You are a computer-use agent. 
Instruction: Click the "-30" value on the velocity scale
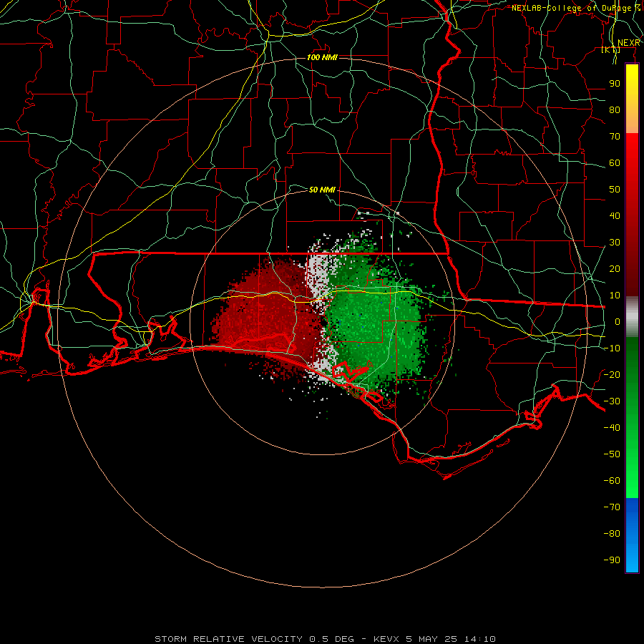[x=612, y=401]
